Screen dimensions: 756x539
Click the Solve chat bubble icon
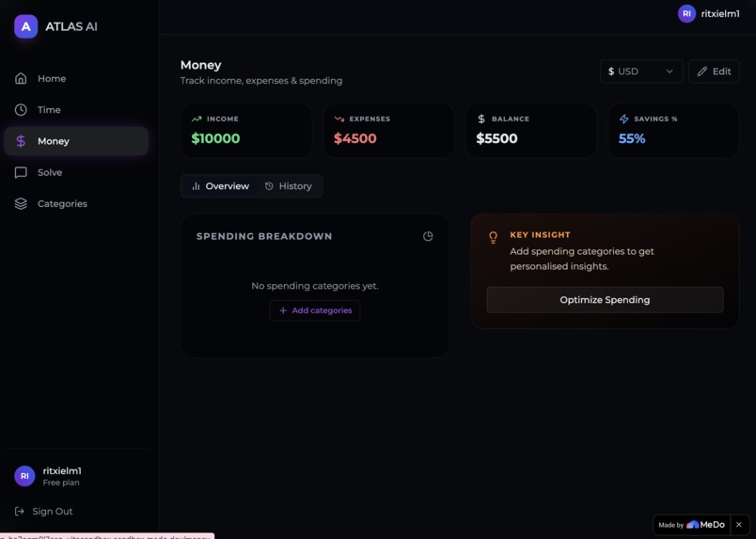coord(21,172)
